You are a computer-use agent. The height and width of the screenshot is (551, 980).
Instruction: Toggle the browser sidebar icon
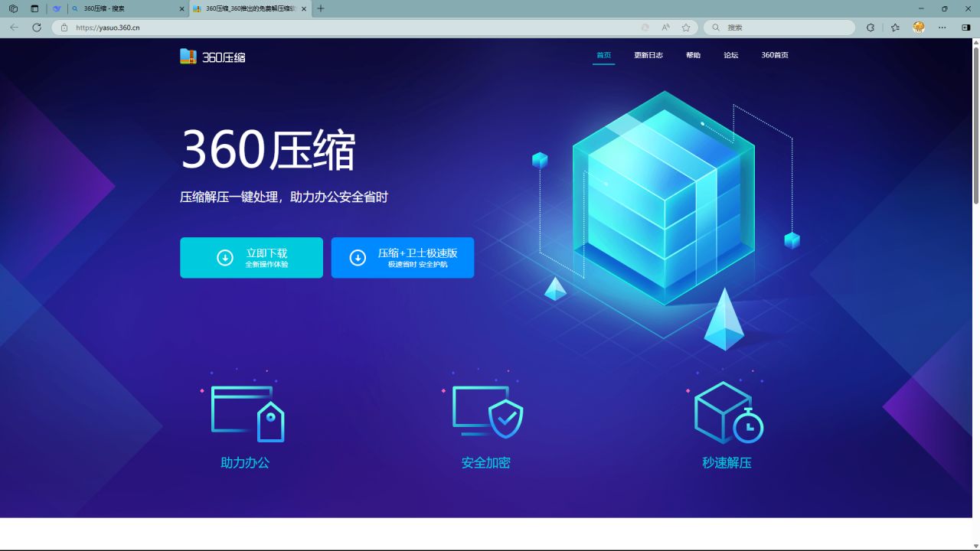(x=966, y=28)
